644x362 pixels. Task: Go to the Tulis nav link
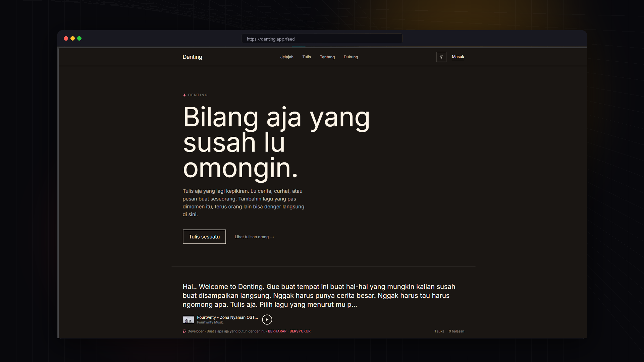(x=307, y=57)
